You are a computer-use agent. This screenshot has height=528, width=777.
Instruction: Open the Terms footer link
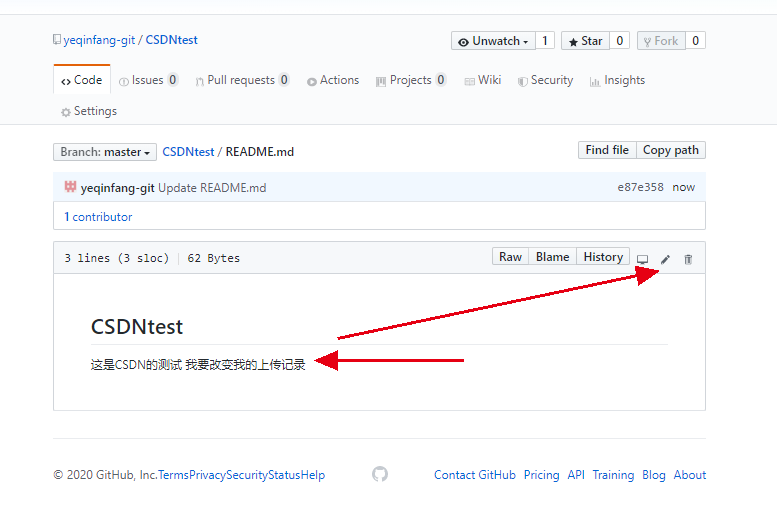point(173,475)
